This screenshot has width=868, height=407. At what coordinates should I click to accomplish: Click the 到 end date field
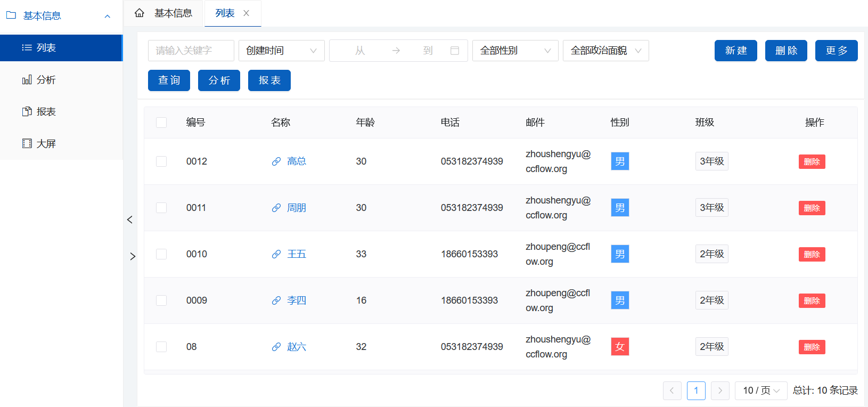[428, 51]
